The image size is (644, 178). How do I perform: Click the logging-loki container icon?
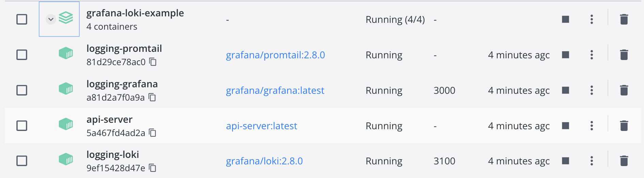66,159
